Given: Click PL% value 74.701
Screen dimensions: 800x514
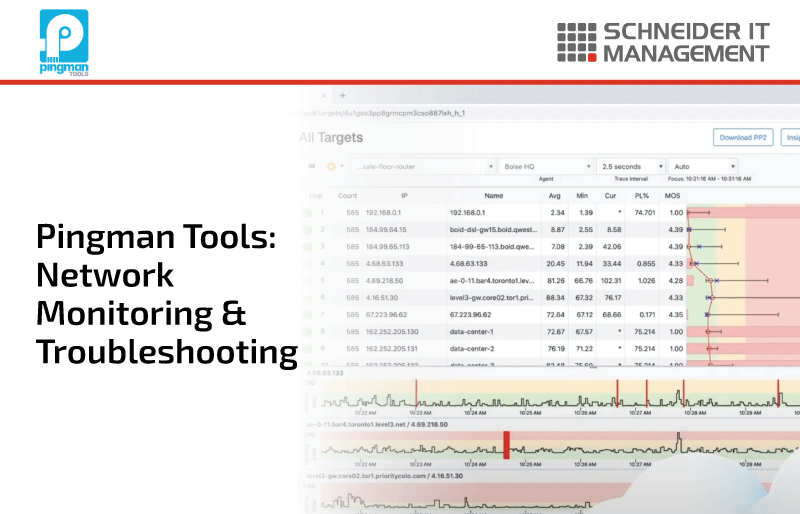Looking at the screenshot, I should [645, 213].
